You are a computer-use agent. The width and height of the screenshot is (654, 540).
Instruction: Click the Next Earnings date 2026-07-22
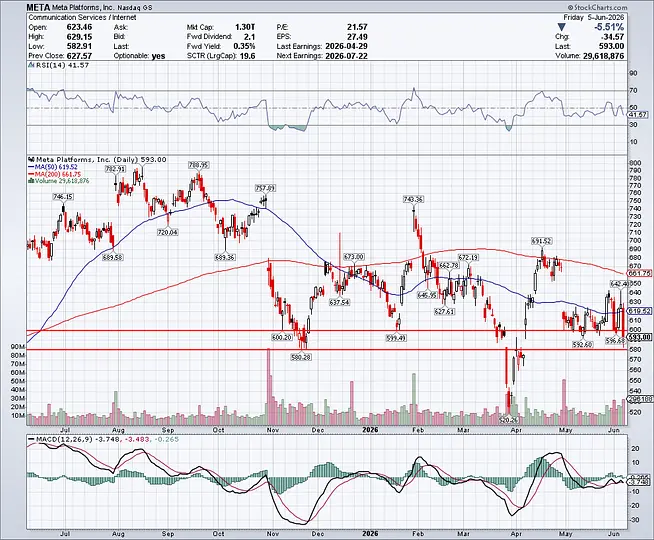(346, 56)
